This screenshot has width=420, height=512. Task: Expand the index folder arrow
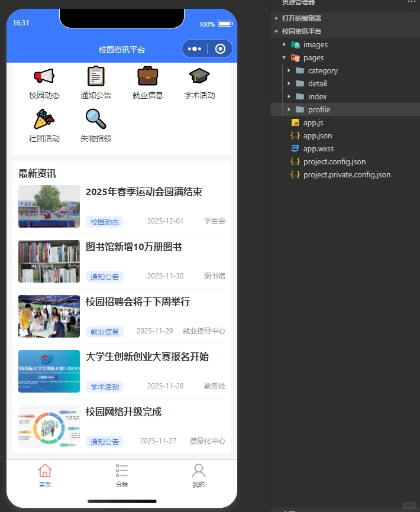(x=289, y=96)
